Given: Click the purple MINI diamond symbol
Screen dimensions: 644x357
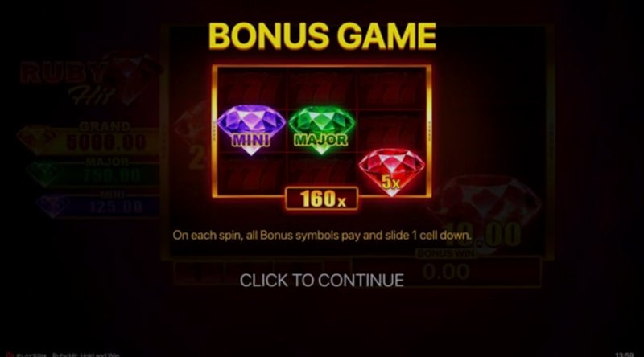Looking at the screenshot, I should pos(251,129).
